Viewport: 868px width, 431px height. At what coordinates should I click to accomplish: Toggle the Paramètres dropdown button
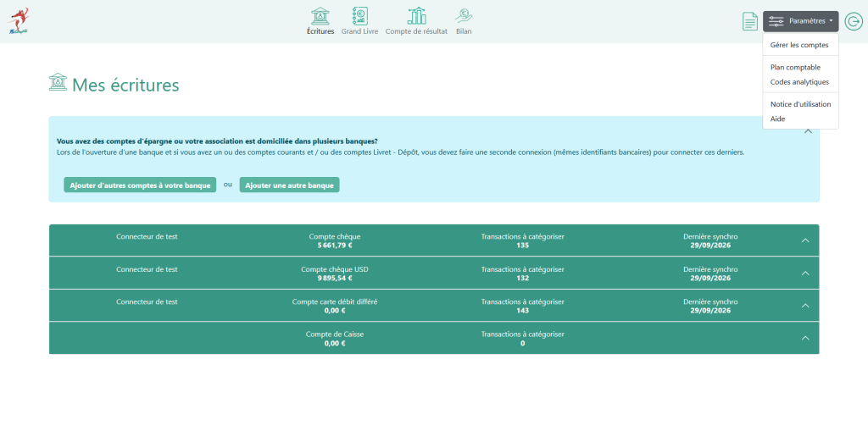800,21
